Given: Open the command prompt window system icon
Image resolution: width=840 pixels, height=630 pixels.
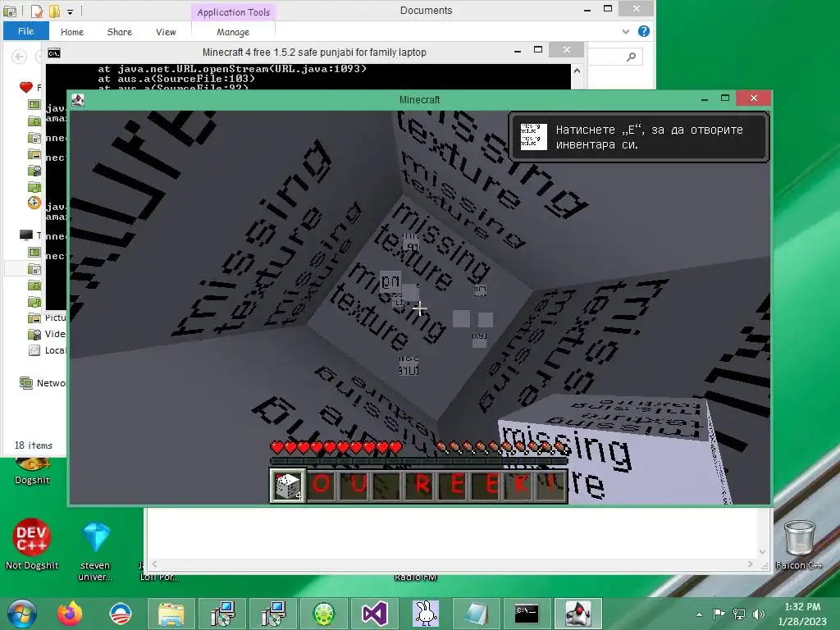Looking at the screenshot, I should pyautogui.click(x=54, y=52).
